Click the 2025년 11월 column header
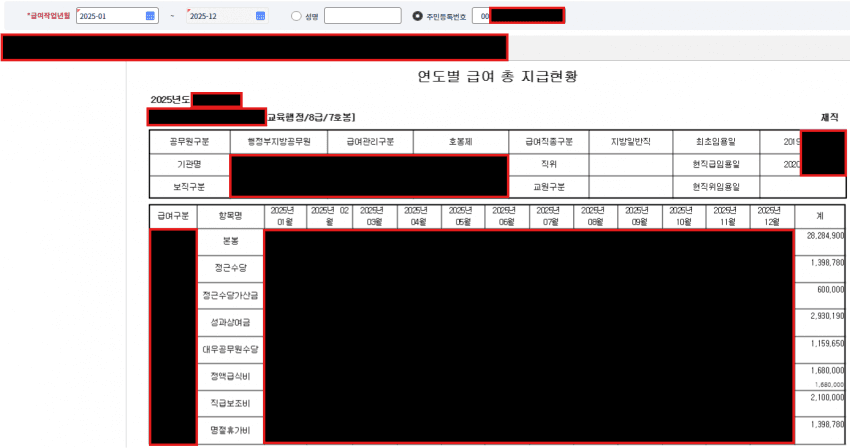Image resolution: width=850 pixels, height=448 pixels. 727,216
